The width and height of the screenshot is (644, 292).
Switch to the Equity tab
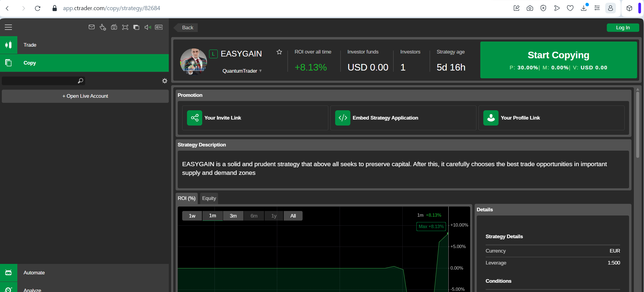tap(209, 198)
